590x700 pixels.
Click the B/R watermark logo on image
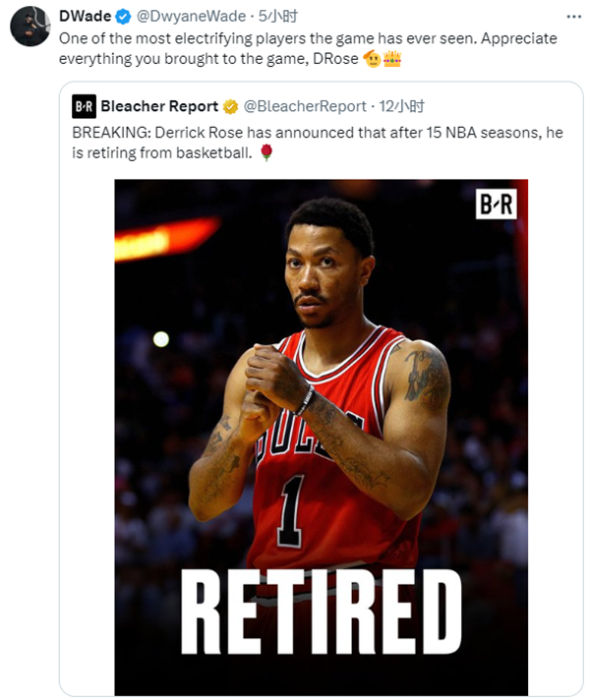pos(497,204)
